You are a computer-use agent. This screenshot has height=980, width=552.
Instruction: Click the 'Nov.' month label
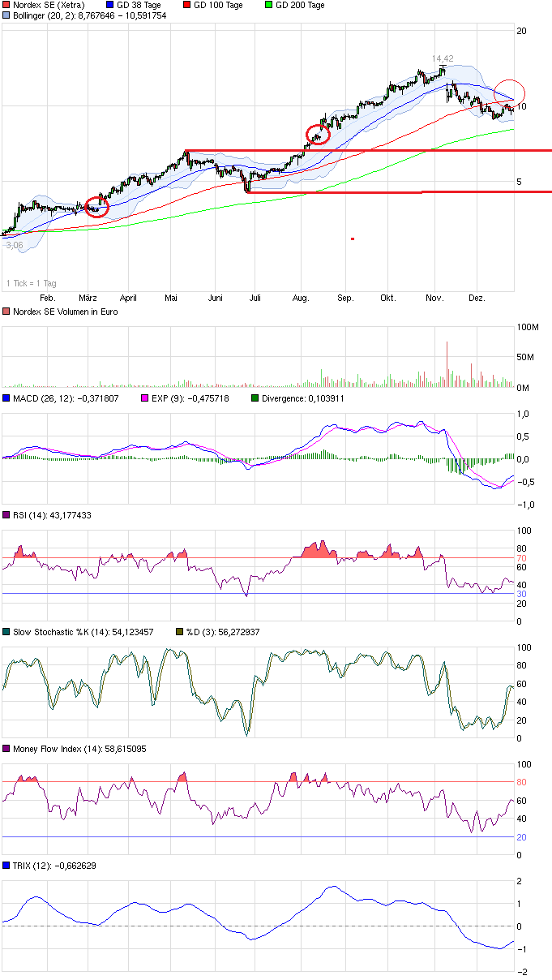tap(434, 298)
